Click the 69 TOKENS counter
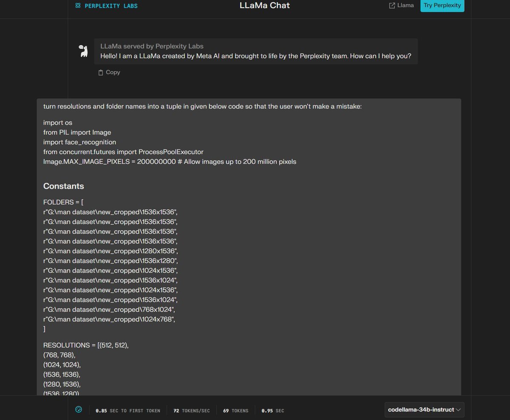510x420 pixels. pyautogui.click(x=235, y=411)
